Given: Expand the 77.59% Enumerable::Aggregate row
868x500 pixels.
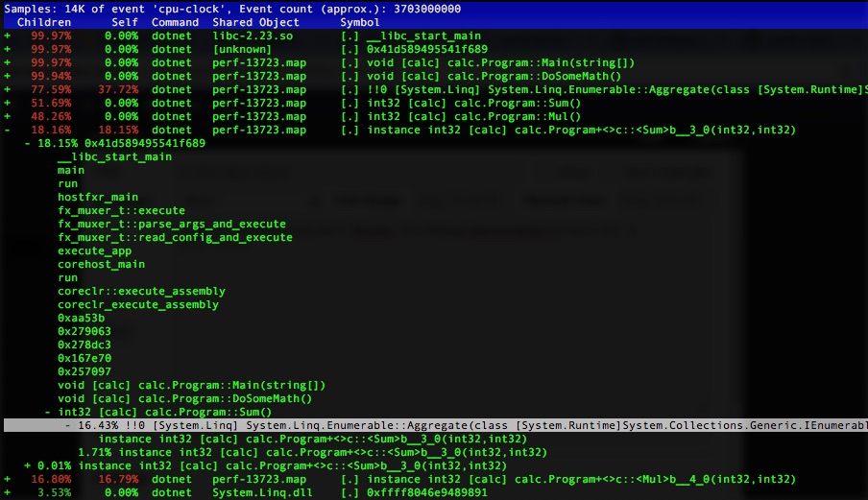Looking at the screenshot, I should click(7, 89).
